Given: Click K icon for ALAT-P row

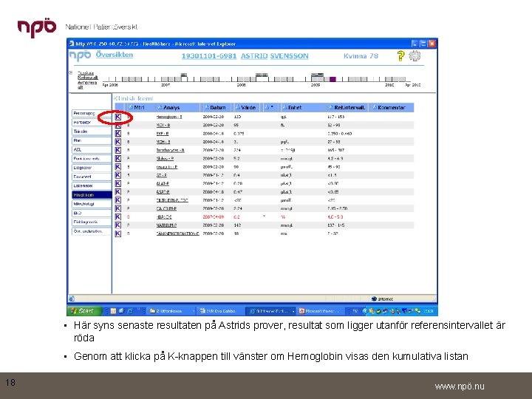Looking at the screenshot, I should click(x=117, y=183).
